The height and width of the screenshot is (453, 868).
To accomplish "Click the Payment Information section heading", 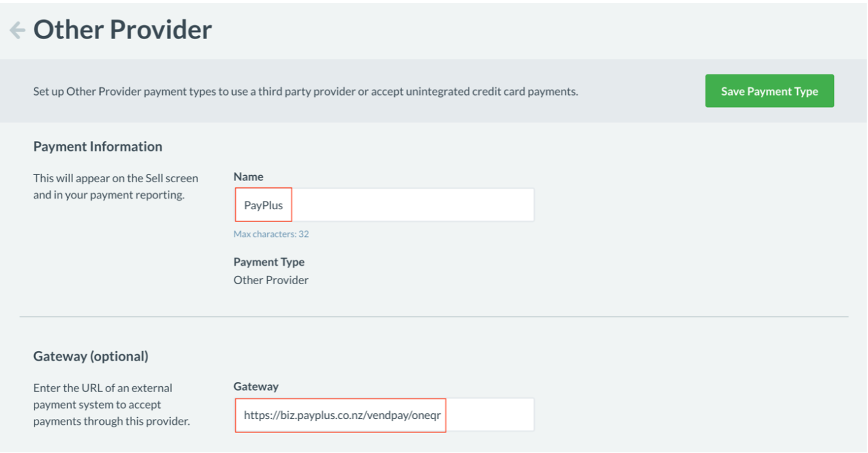I will (x=97, y=146).
